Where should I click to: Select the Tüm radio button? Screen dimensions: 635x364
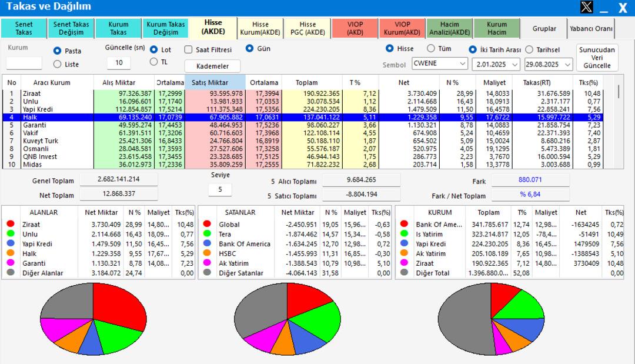coord(431,49)
